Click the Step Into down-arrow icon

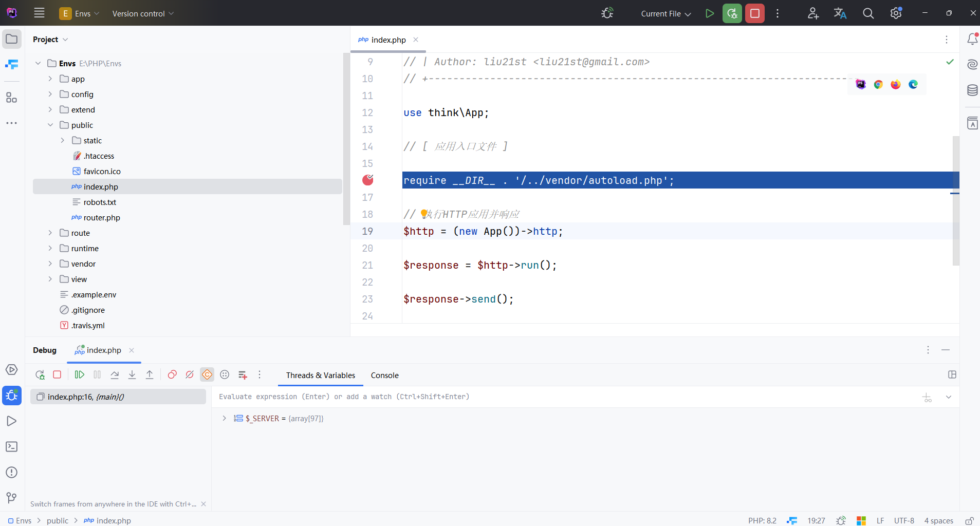coord(132,375)
